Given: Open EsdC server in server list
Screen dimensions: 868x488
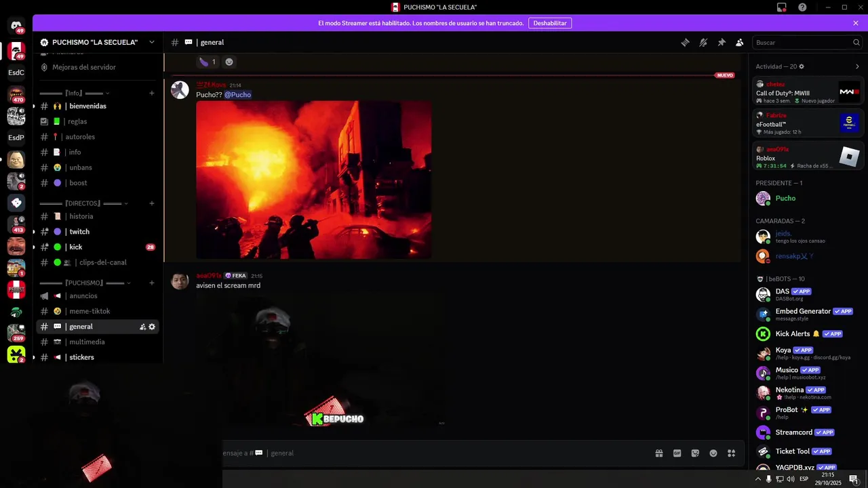Looking at the screenshot, I should pos(16,73).
